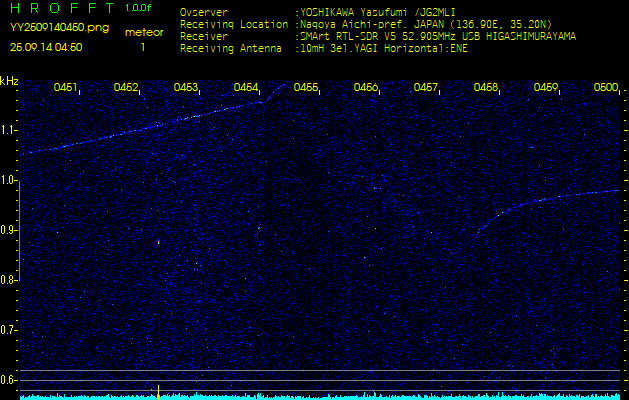Click the 0.9 frequency axis label
629x400 pixels.
[x=9, y=230]
